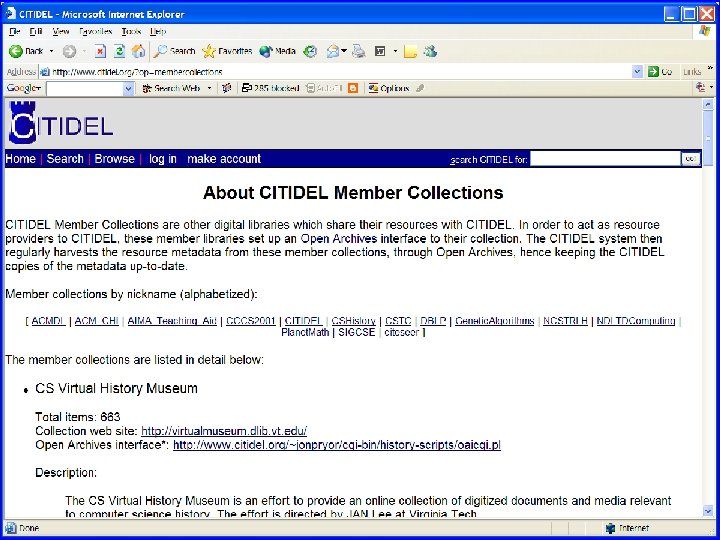Click the Back arrow icon
The image size is (720, 540).
(x=16, y=51)
